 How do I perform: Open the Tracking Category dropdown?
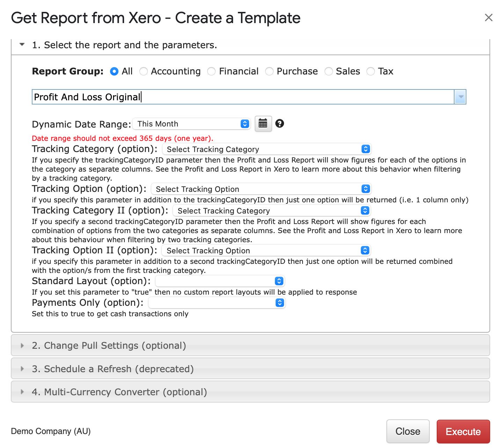[267, 149]
